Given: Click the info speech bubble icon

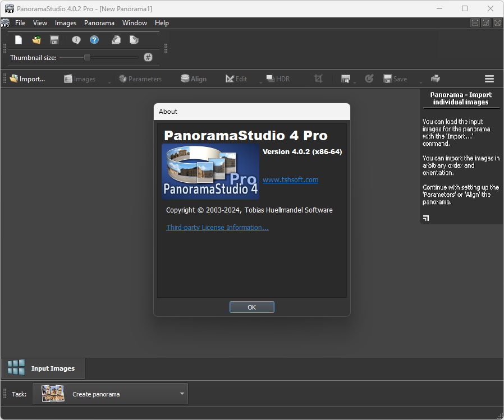Looking at the screenshot, I should (76, 40).
